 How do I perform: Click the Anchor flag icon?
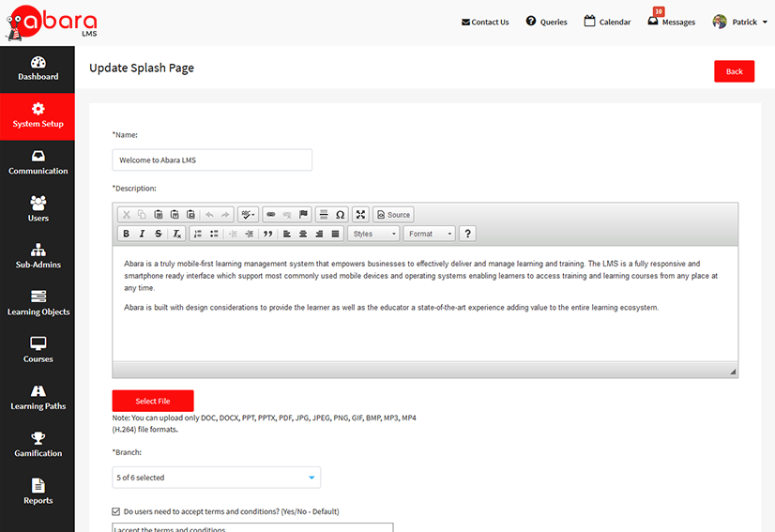pos(303,215)
